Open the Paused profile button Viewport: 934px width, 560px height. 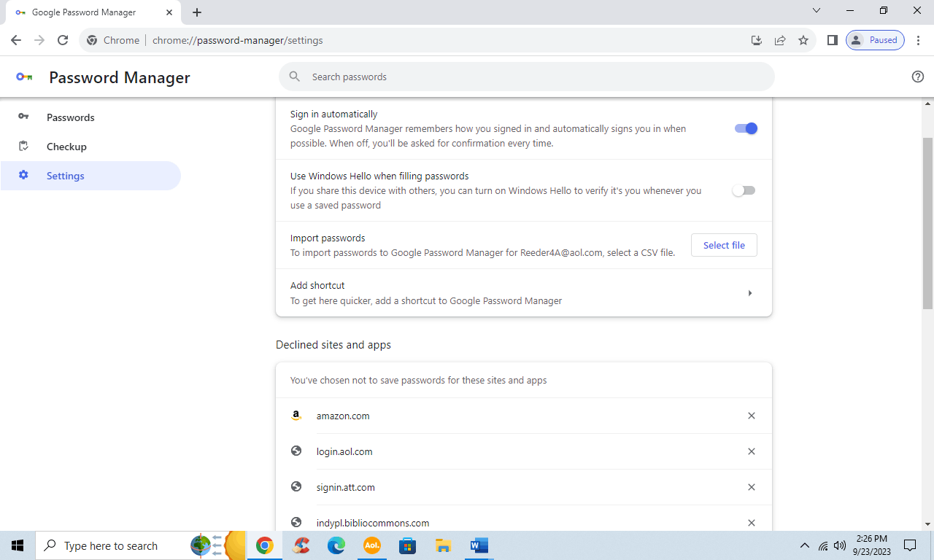tap(875, 40)
